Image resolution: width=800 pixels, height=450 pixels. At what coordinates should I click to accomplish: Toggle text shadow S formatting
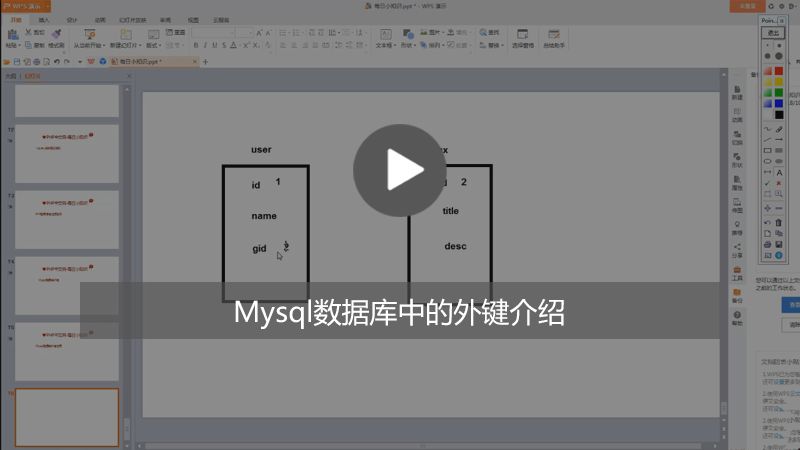[x=224, y=45]
